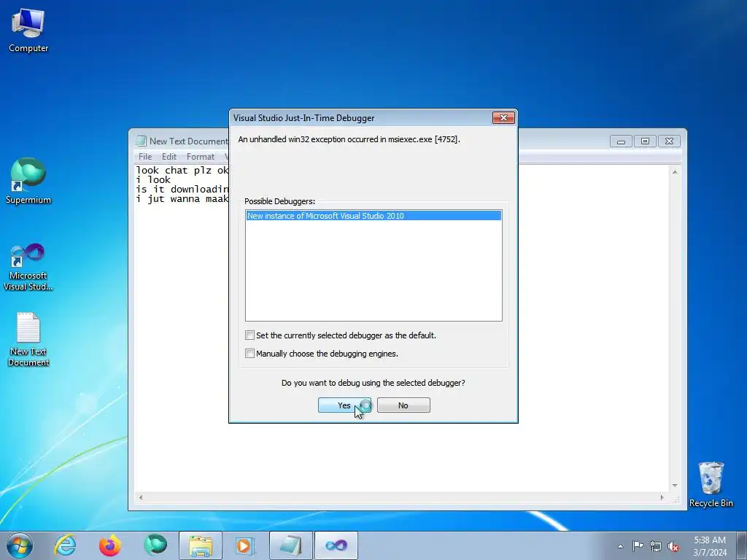Click muted volume tray icon
The height and width of the screenshot is (560, 747).
point(673,546)
